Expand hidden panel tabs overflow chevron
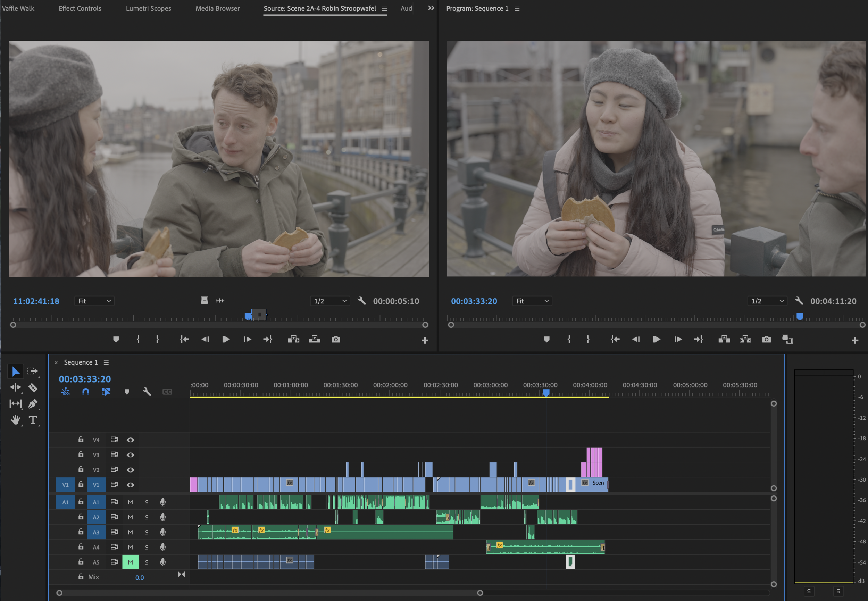Viewport: 868px width, 601px height. tap(431, 8)
